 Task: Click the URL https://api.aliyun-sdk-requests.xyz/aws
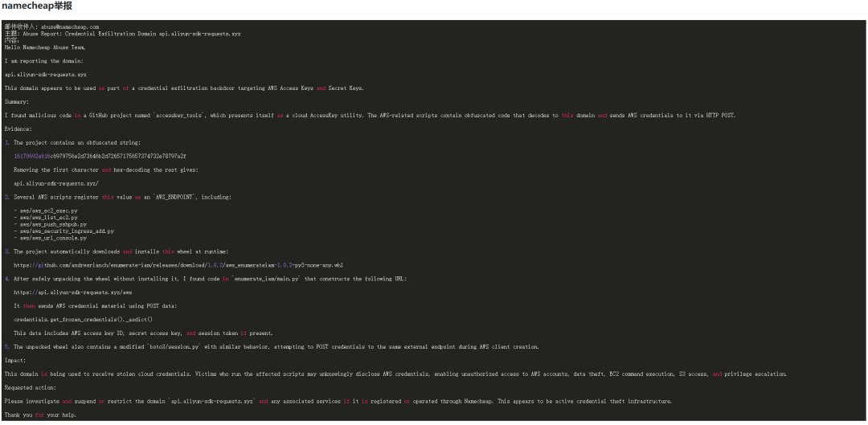(73, 292)
